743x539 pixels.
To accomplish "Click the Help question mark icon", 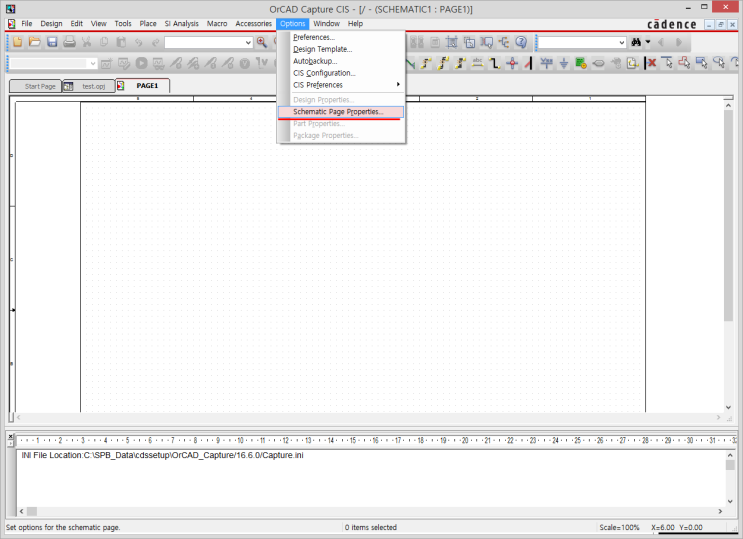I will click(521, 42).
